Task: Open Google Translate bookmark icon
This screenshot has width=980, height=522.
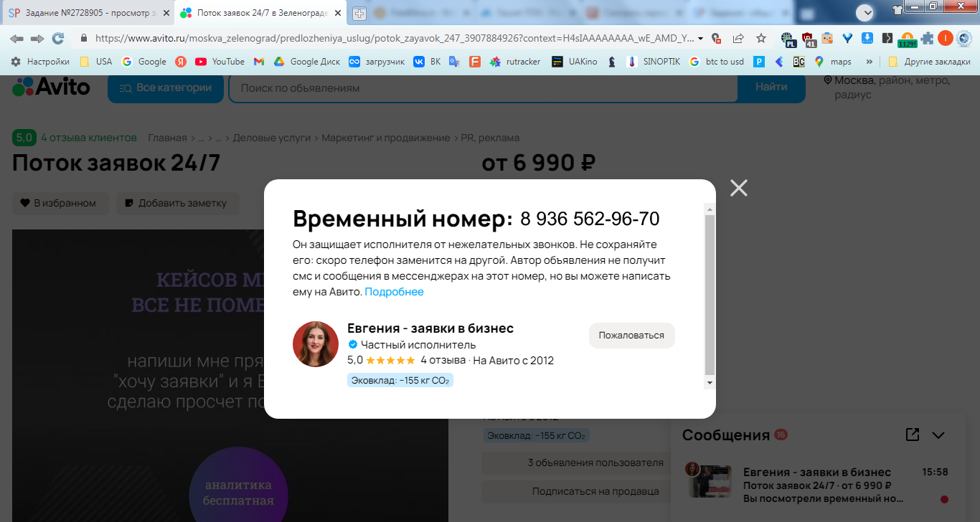Action: [x=454, y=62]
